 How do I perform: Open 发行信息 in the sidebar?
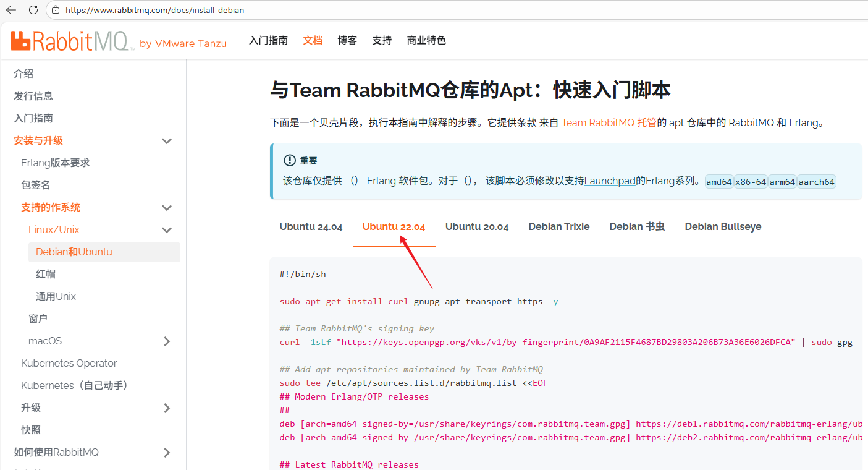tap(33, 96)
